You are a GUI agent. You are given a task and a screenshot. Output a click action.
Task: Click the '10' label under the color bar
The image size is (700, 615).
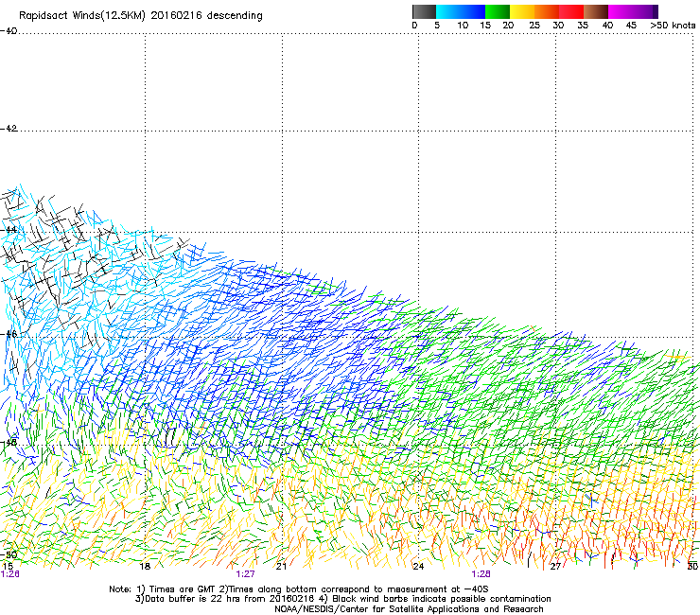tap(463, 26)
